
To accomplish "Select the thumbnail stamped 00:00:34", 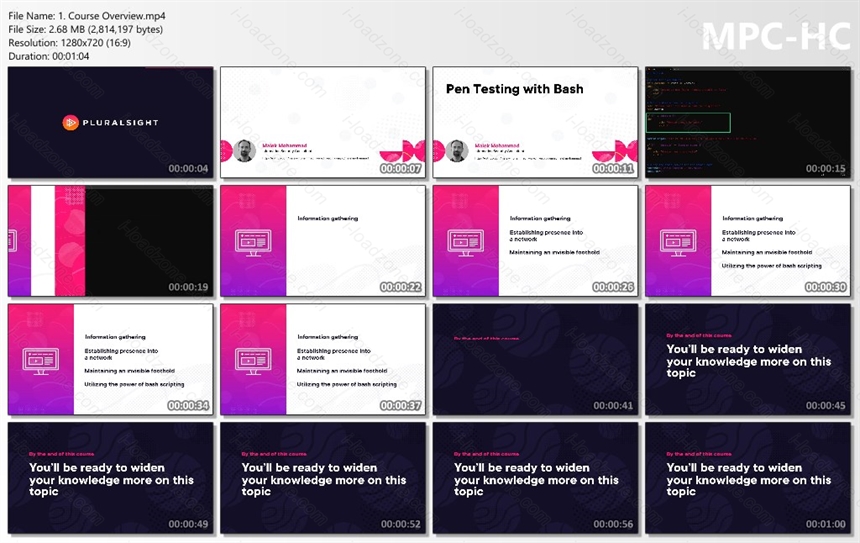I will 111,359.
